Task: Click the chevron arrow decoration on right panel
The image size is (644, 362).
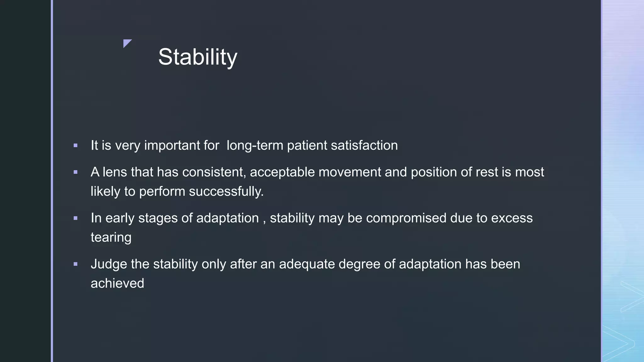Action: (x=632, y=296)
